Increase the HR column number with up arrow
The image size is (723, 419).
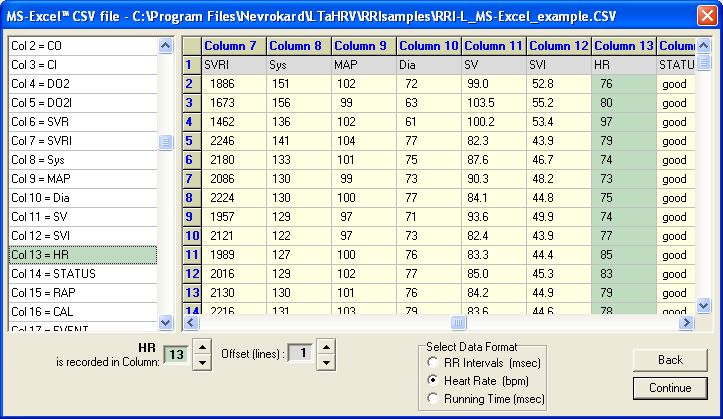click(x=200, y=346)
